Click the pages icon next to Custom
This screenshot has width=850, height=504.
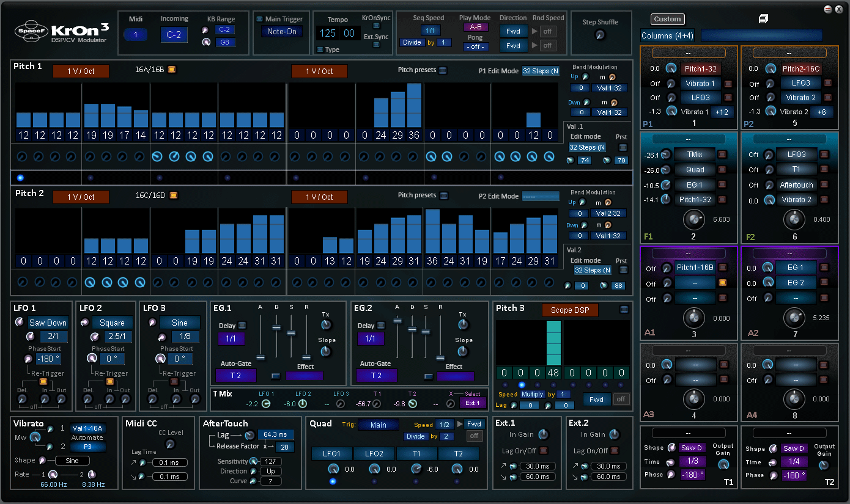tap(763, 19)
